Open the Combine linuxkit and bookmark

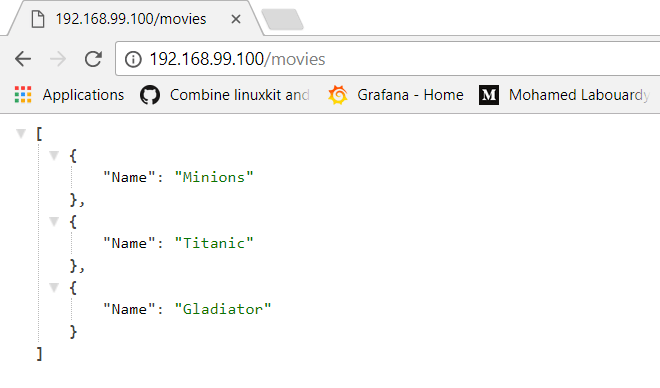(x=240, y=95)
